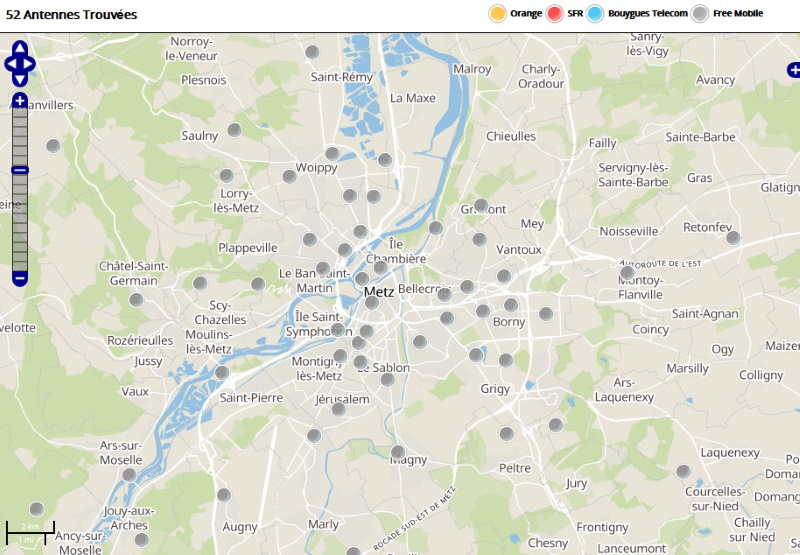
Task: Expand the layer switcher plus at right edge
Action: click(x=793, y=70)
